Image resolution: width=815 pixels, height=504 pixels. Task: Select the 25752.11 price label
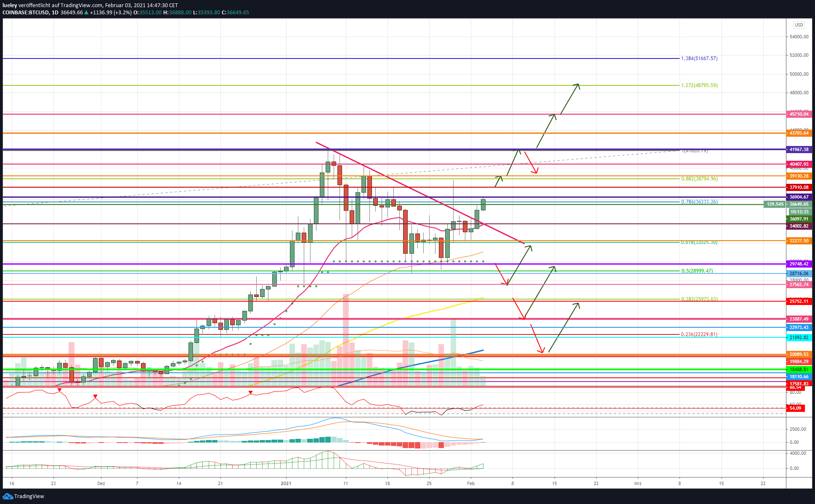799,301
